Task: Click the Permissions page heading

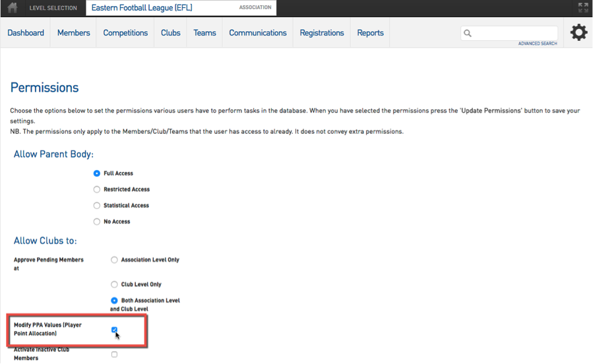Action: pos(44,88)
